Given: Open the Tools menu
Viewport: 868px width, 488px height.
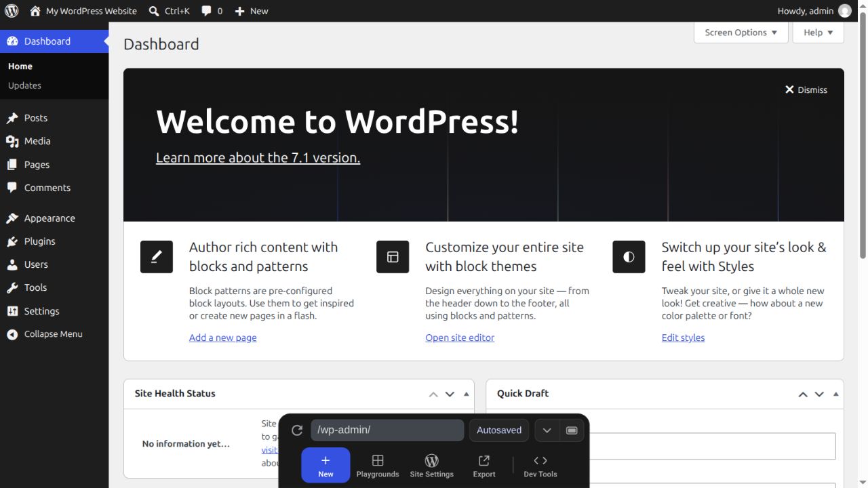Looking at the screenshot, I should tap(54, 287).
